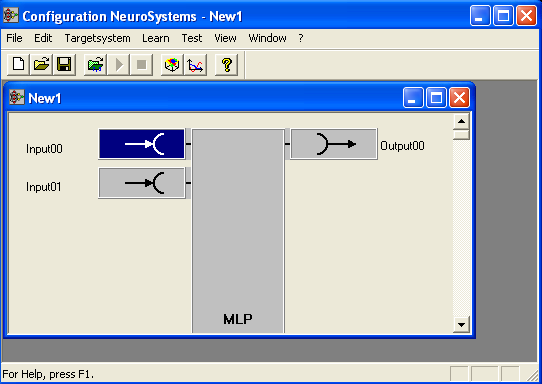Screen dimensions: 542x384
Task: Open the curve graph plot icon
Action: pyautogui.click(x=195, y=64)
